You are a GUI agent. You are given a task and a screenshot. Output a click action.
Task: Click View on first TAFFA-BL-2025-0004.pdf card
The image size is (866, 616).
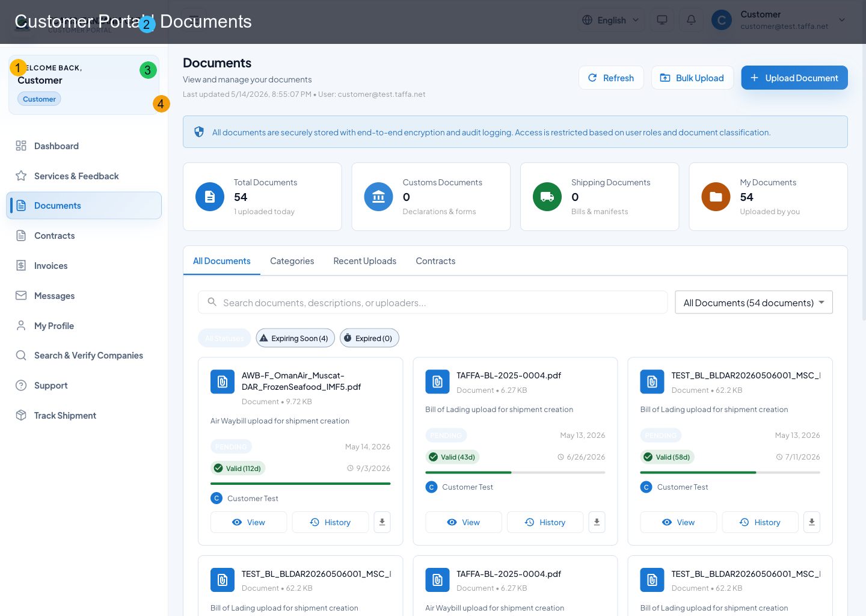(x=464, y=522)
